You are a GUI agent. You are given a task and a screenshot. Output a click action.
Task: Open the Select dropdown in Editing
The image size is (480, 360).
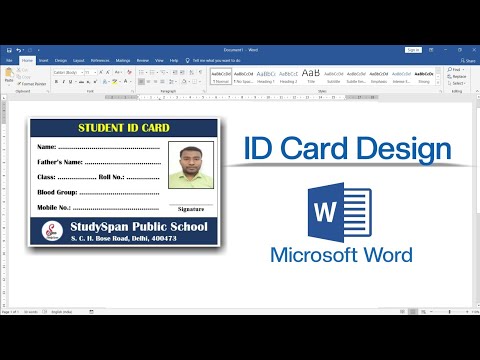pyautogui.click(x=457, y=83)
